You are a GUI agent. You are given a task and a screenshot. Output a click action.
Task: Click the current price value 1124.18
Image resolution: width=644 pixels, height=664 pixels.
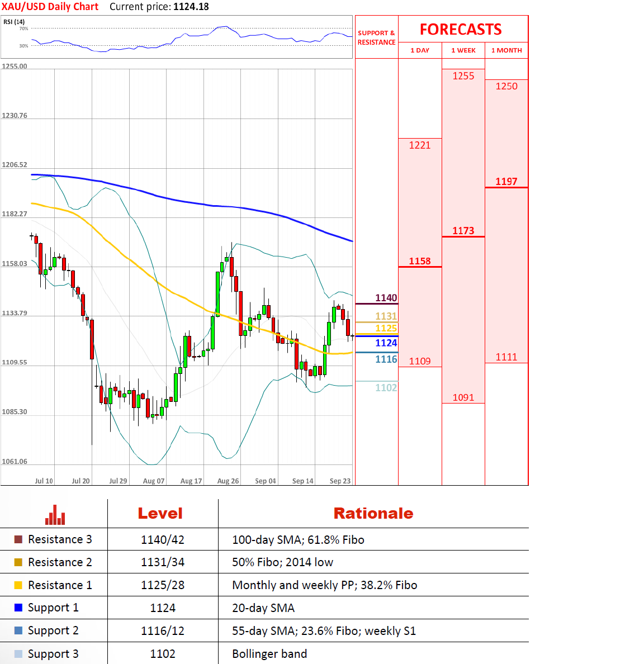(x=191, y=7)
